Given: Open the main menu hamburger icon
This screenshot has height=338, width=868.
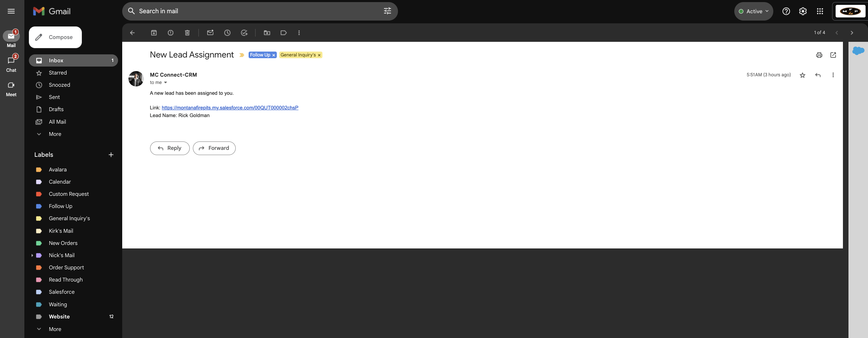Looking at the screenshot, I should pyautogui.click(x=11, y=11).
